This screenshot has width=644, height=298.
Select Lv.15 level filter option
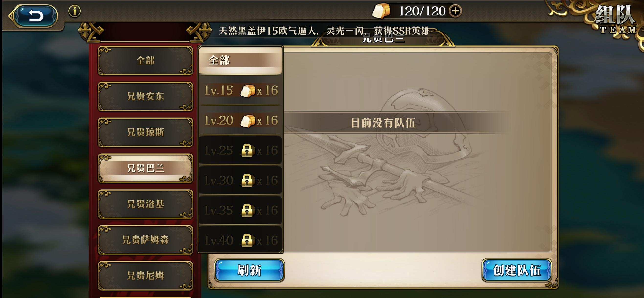(x=241, y=90)
